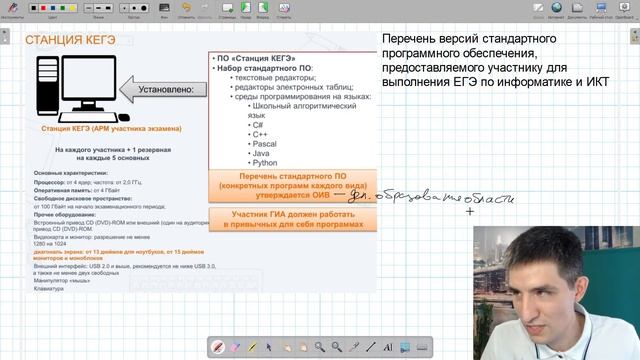640x360 pixels.
Task: Open the Documents folder icon
Action: coord(577,8)
